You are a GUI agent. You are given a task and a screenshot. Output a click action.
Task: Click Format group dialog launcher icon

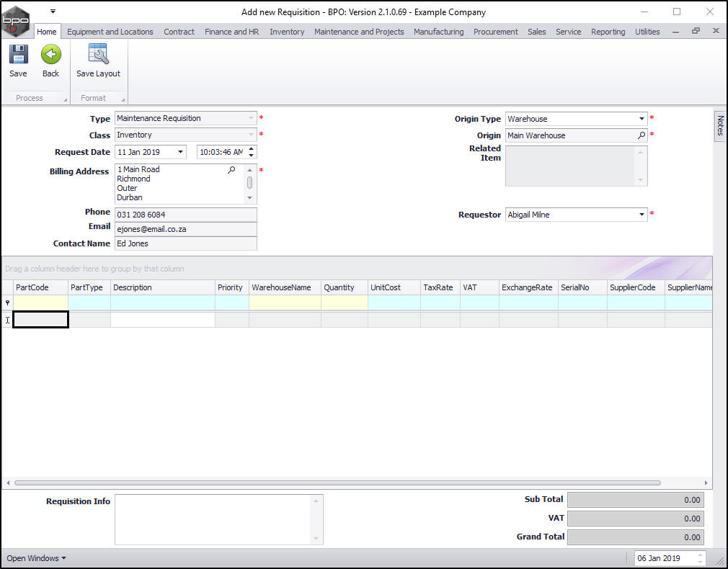123,99
